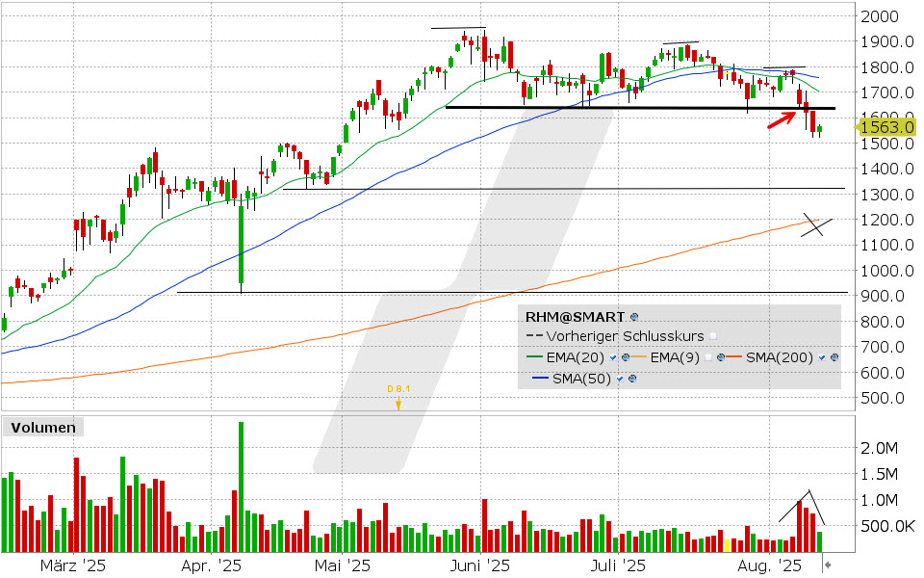
Task: Click the Aug. '25 date label
Action: click(x=770, y=566)
